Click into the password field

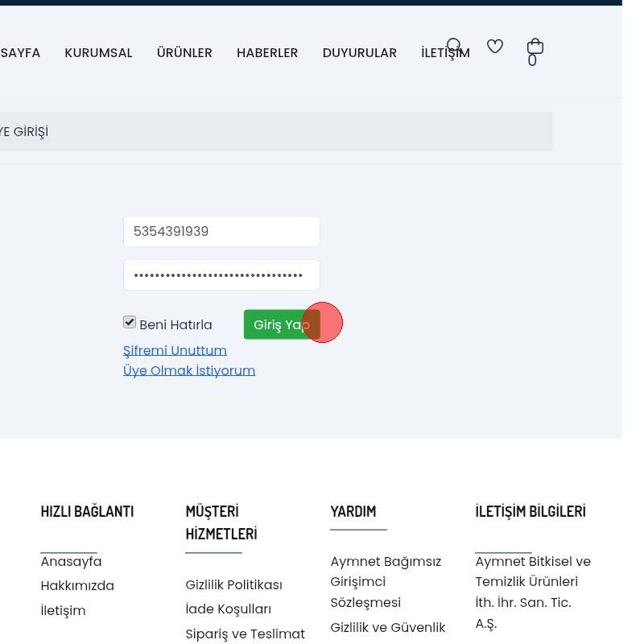[x=221, y=275]
